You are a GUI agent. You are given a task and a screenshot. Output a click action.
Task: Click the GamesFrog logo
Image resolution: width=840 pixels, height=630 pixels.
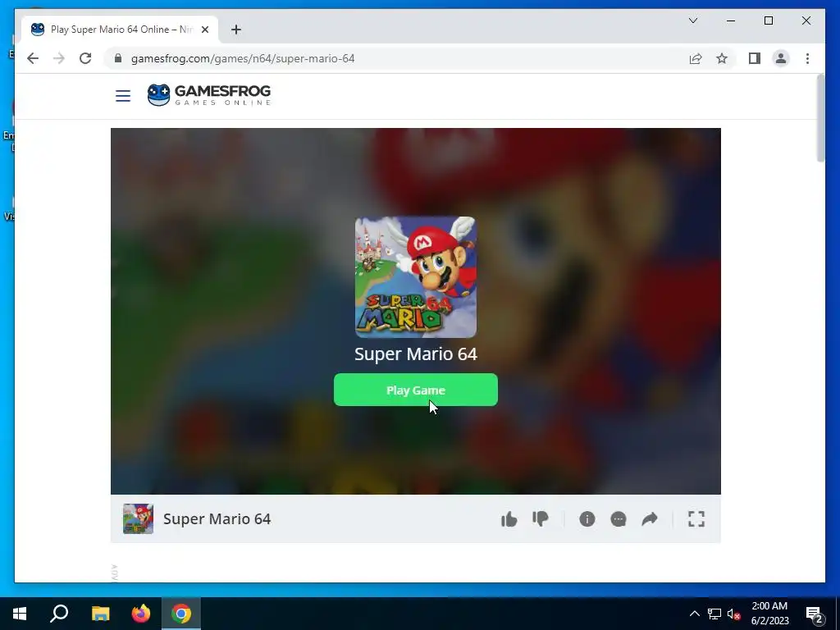tap(209, 95)
